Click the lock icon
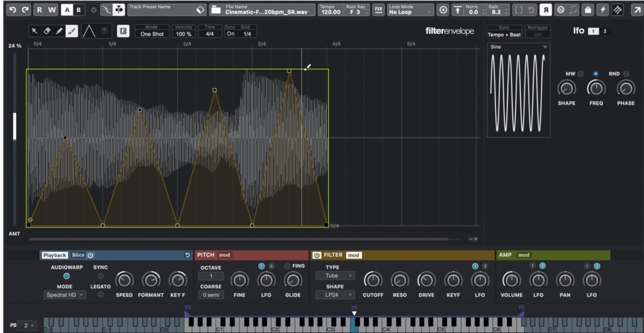 588,10
